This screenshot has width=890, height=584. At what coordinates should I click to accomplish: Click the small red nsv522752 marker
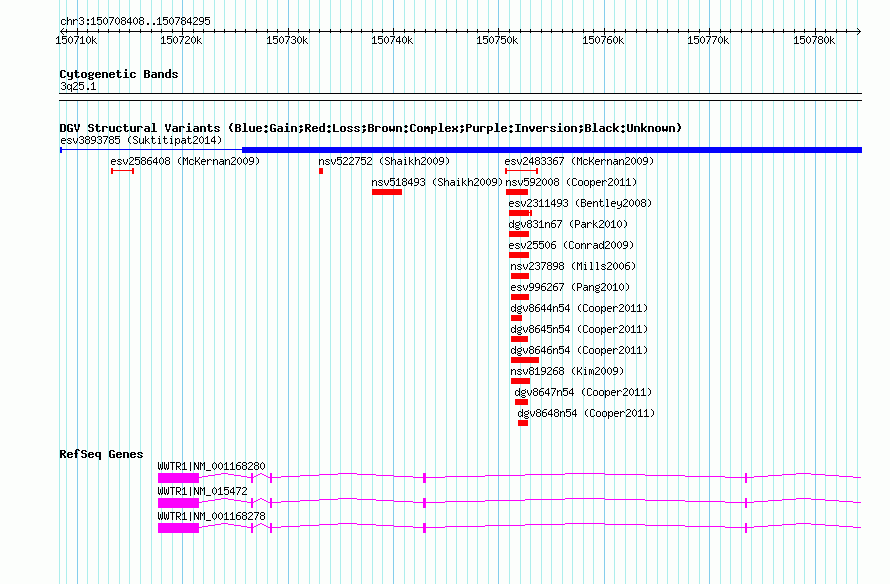click(x=321, y=171)
